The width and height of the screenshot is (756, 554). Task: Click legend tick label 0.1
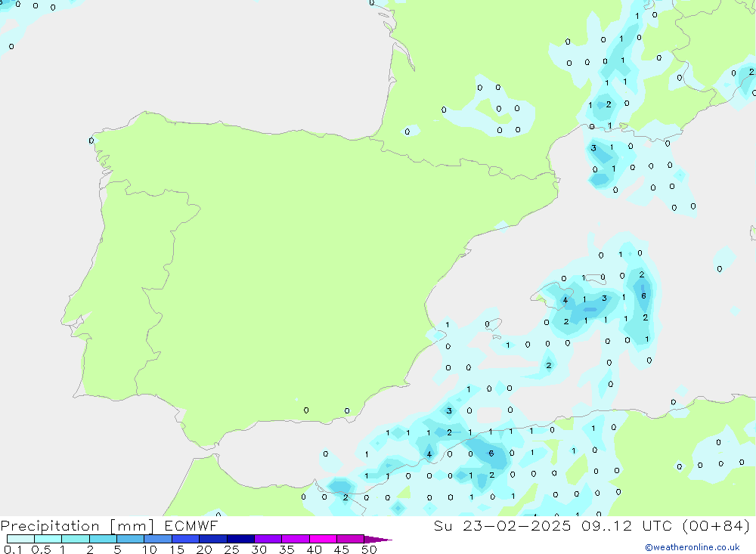(12, 549)
